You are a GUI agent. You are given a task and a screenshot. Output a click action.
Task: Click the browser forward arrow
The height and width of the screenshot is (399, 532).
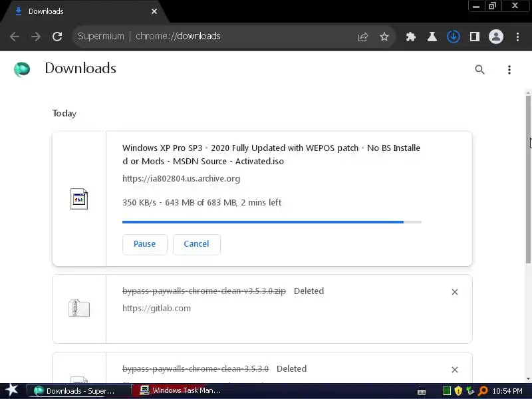(x=36, y=37)
